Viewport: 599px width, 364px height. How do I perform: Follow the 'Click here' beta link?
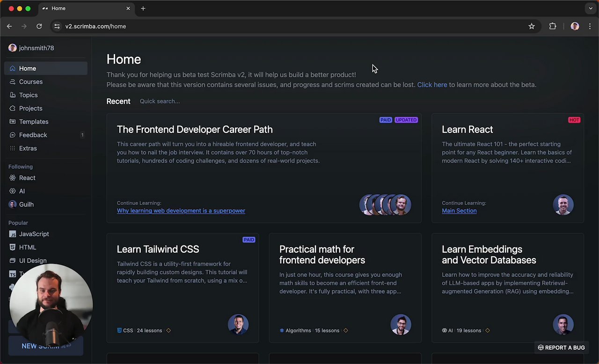432,85
